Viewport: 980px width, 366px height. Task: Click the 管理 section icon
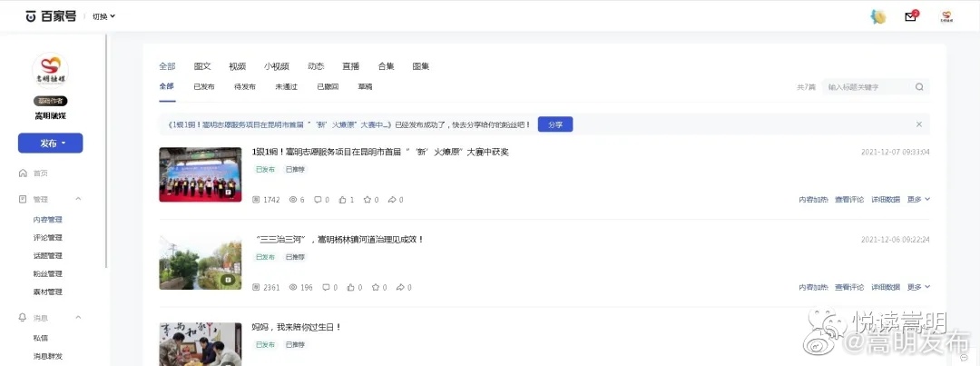tap(23, 199)
